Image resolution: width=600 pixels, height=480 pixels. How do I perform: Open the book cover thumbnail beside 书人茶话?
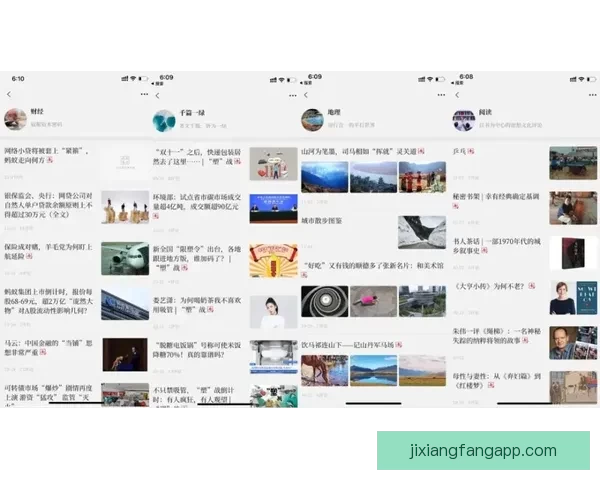573,253
